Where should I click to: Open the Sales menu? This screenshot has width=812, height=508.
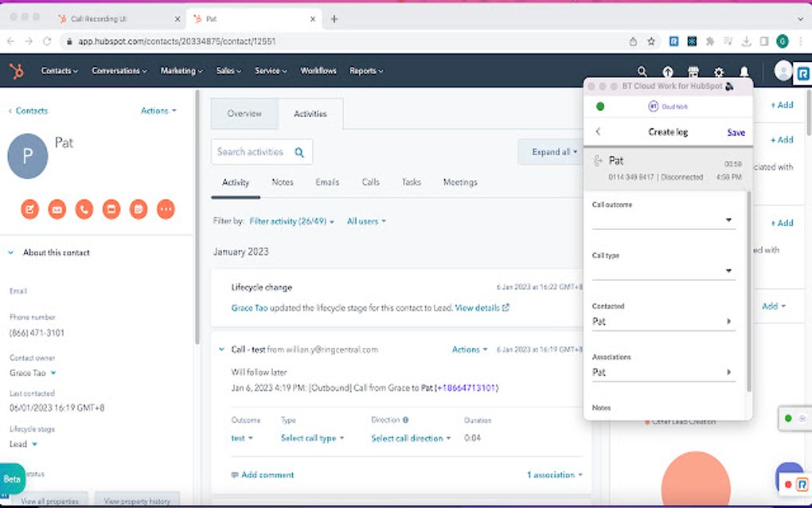(228, 71)
